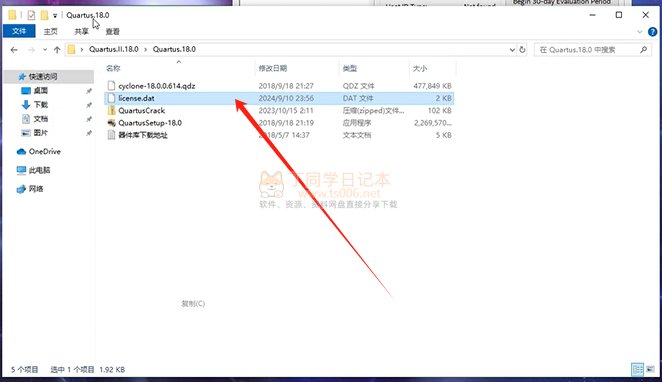Screen dimensions: 662x382
Task: Click the cyclone qdz file icon
Action: coord(111,86)
